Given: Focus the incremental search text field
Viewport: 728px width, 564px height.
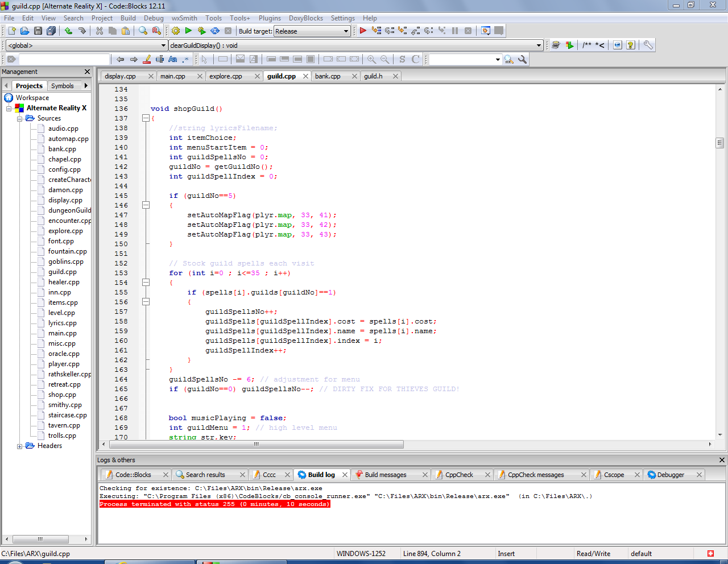Looking at the screenshot, I should [x=64, y=59].
